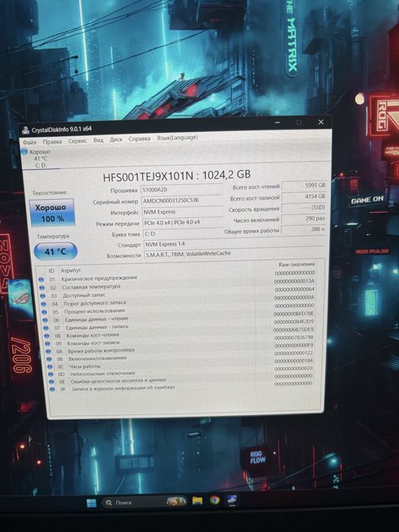The height and width of the screenshot is (532, 399).
Task: Click the ID column header
Action: pos(52,271)
